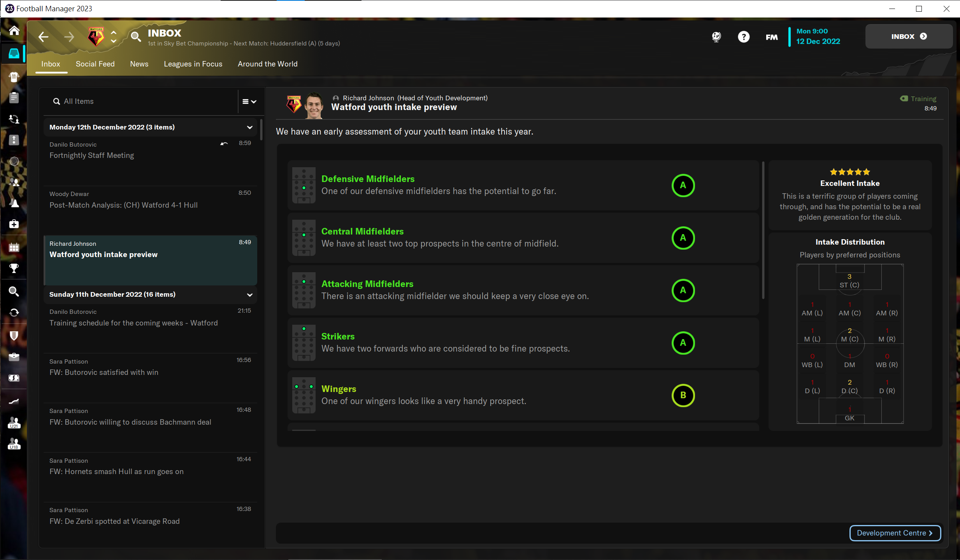Open the U18 squad icon

click(14, 444)
